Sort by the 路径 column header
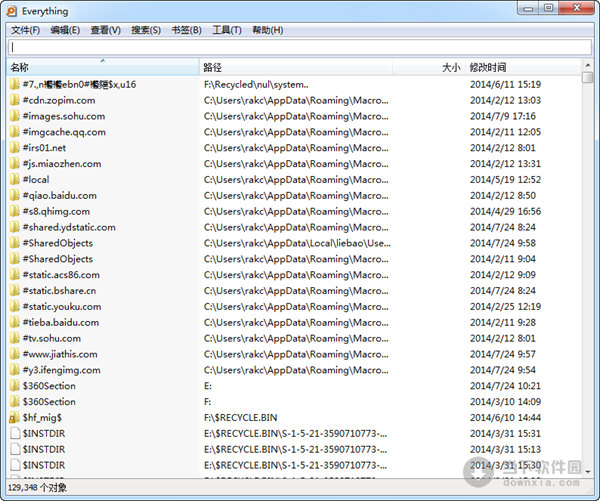Image resolution: width=600 pixels, height=501 pixels. (x=295, y=67)
